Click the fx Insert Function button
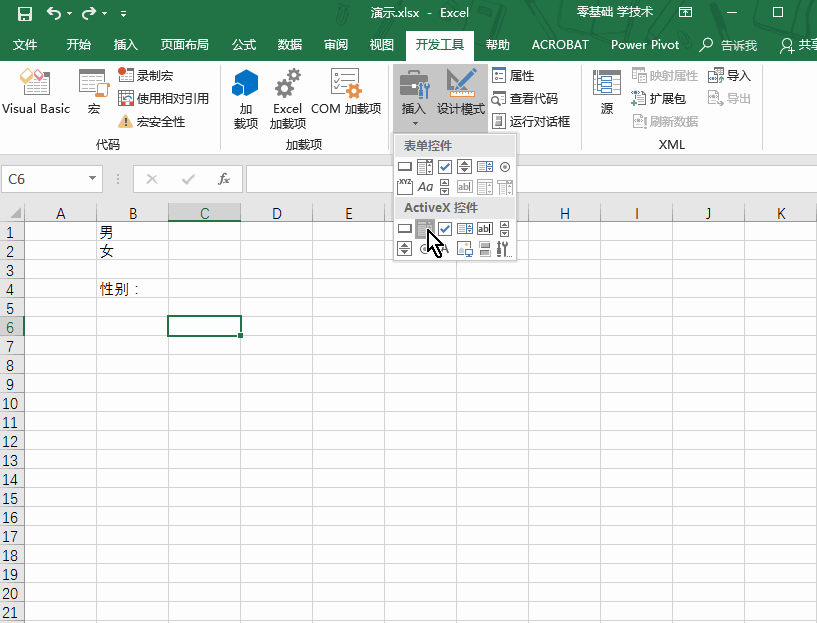817x623 pixels. tap(224, 179)
